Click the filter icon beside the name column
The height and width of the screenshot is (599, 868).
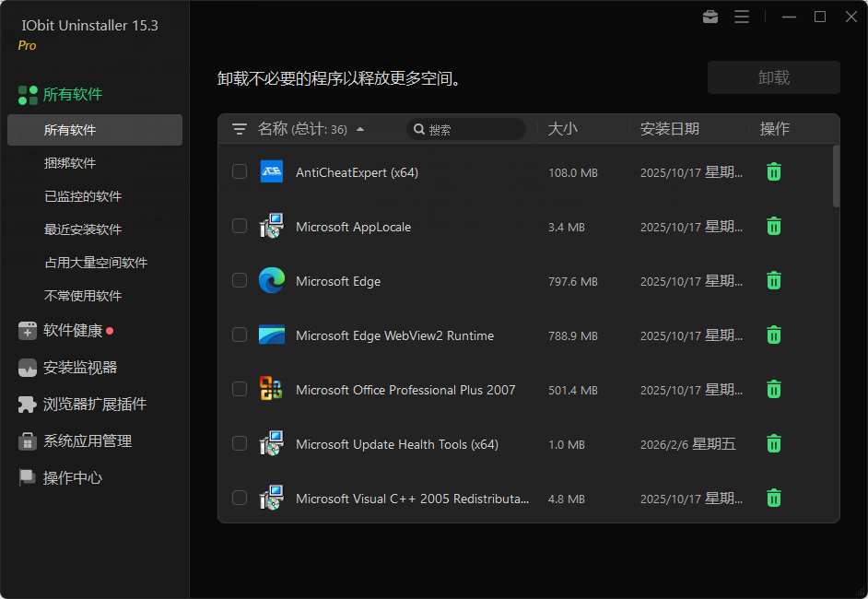(x=240, y=129)
